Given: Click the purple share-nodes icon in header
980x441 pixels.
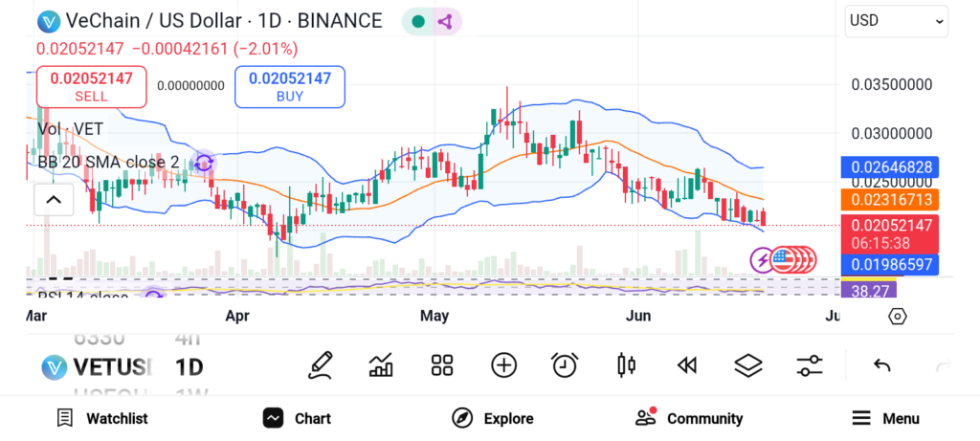Looking at the screenshot, I should click(444, 22).
